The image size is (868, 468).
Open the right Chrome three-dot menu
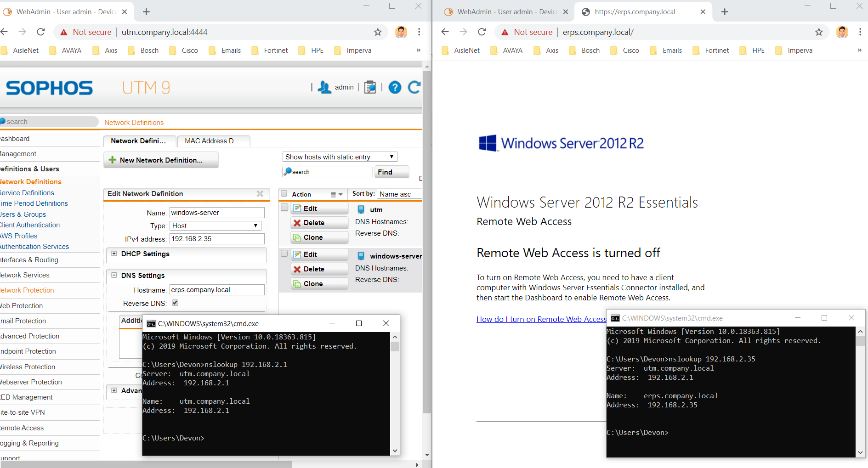860,32
